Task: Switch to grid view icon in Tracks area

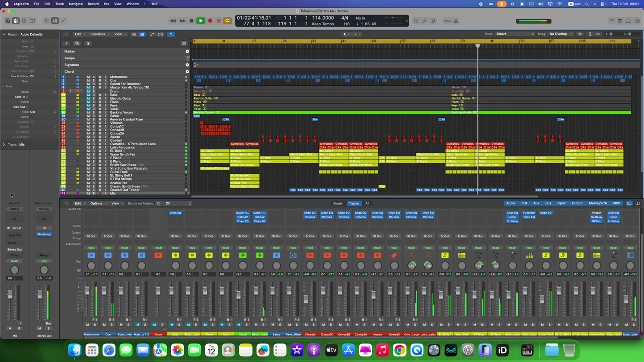Action: (134, 34)
